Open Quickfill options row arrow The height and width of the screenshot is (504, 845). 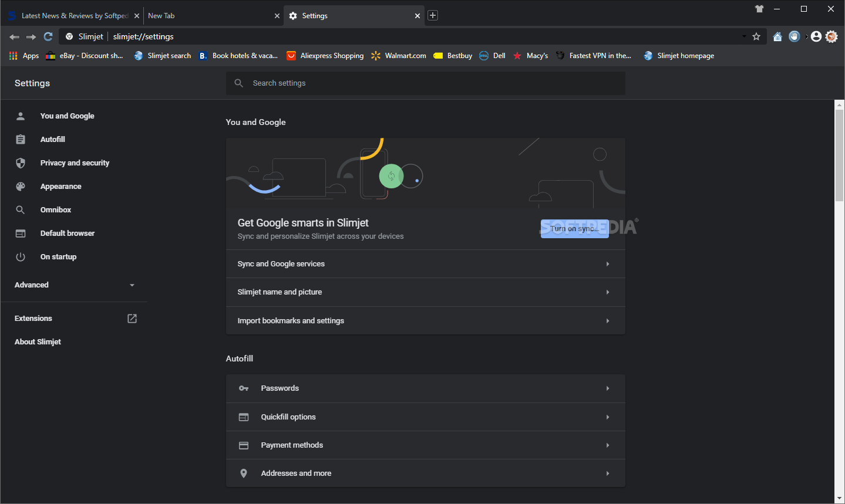(607, 417)
